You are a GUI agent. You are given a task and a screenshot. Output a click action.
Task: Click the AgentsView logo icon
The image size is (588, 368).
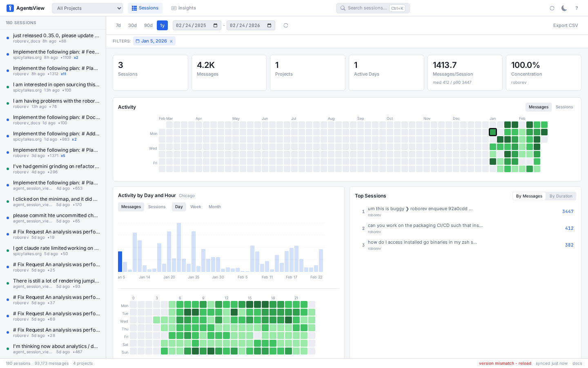[10, 8]
